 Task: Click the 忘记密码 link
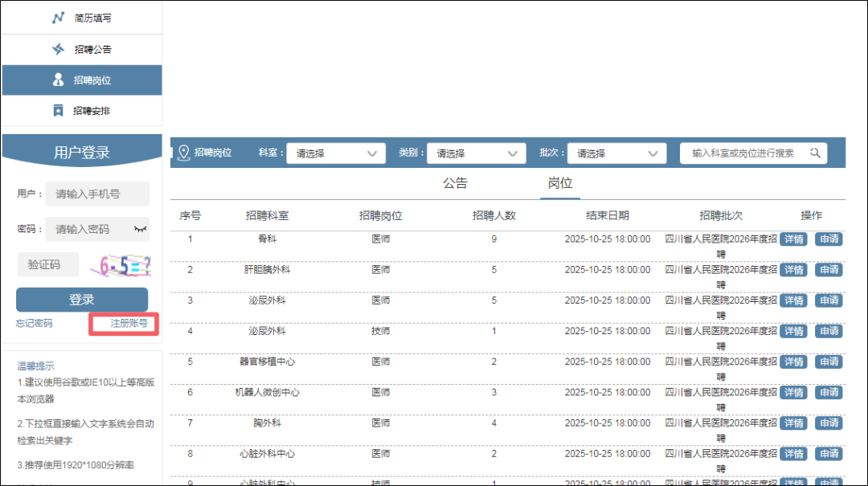pyautogui.click(x=35, y=323)
